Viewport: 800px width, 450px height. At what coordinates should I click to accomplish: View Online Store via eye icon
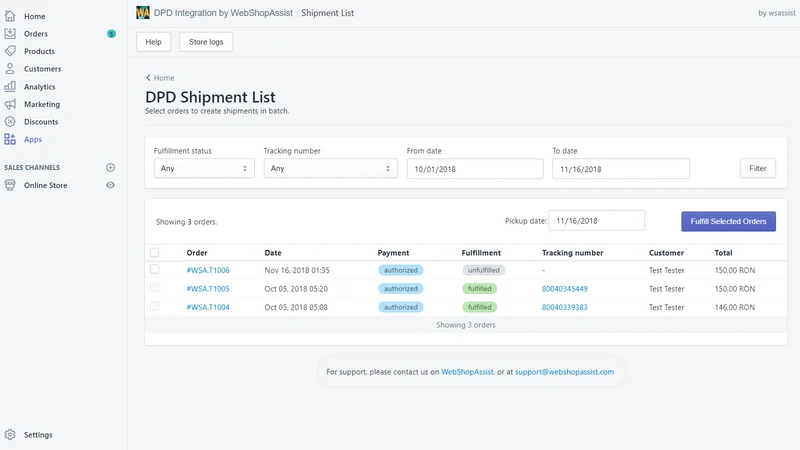click(110, 185)
